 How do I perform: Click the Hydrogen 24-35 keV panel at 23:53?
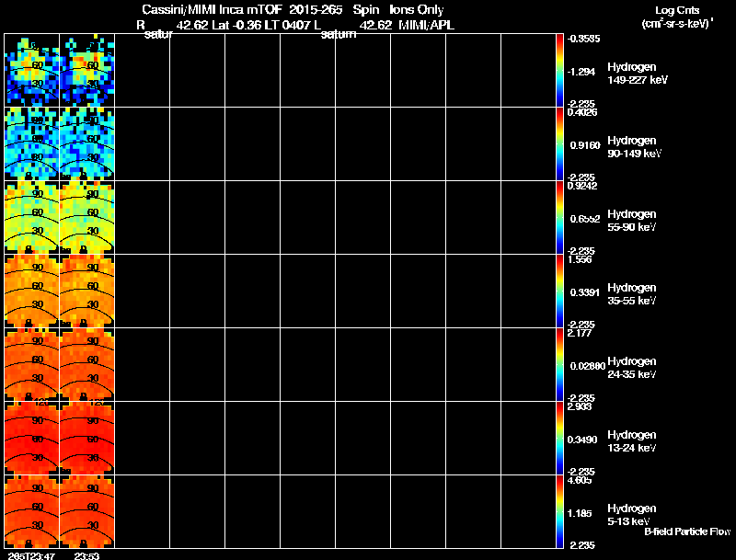pos(86,365)
